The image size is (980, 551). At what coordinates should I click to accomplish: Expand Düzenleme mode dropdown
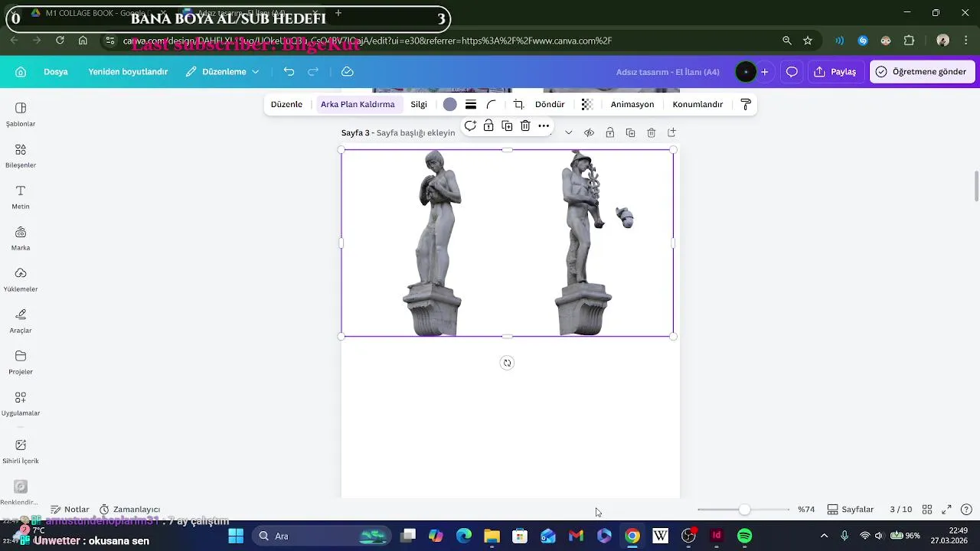(223, 71)
